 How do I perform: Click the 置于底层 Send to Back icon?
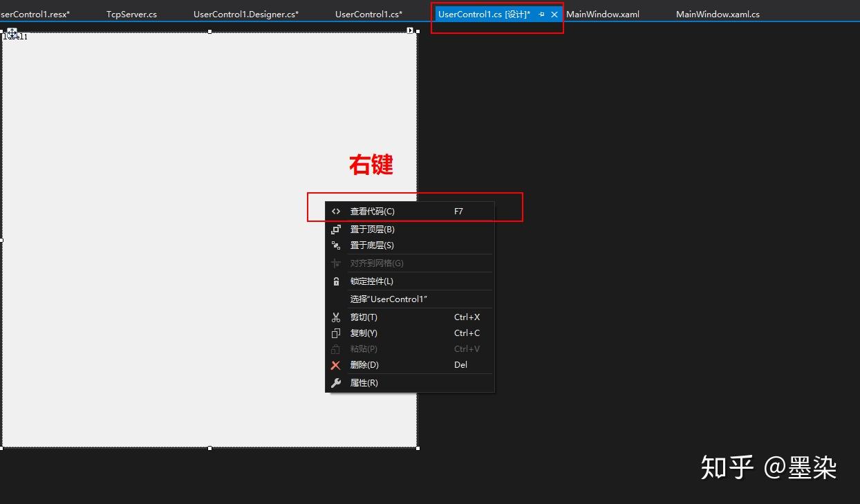336,245
